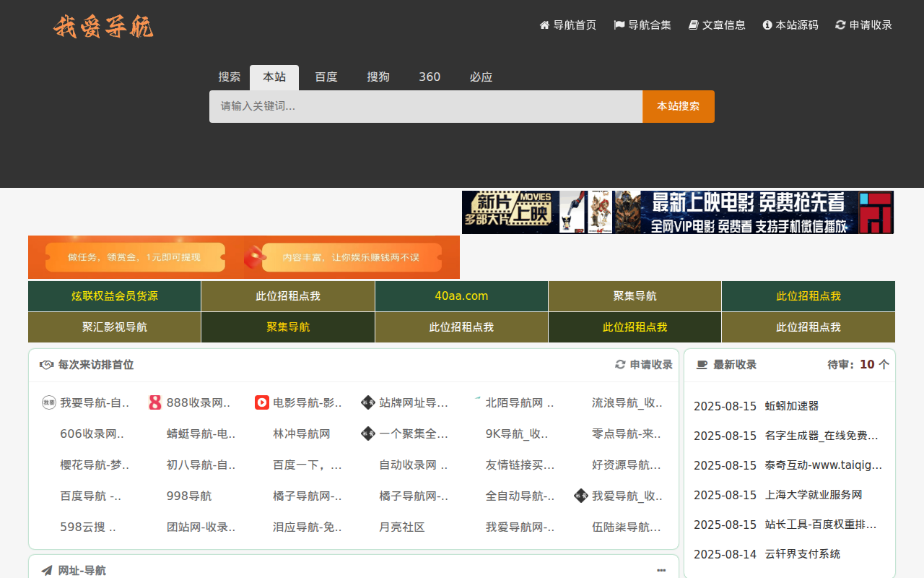Switch to the 本站 search tab
Viewport: 924px width, 578px height.
tap(274, 77)
